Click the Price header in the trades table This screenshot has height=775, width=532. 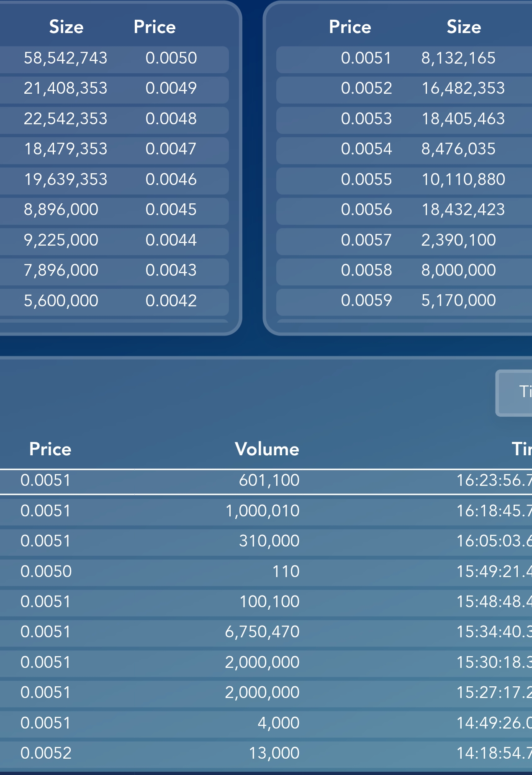click(x=50, y=449)
